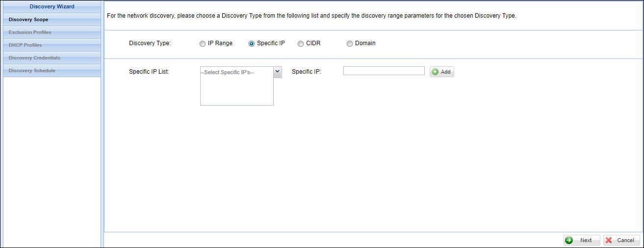Click the green arrow icon on Next

click(x=569, y=240)
